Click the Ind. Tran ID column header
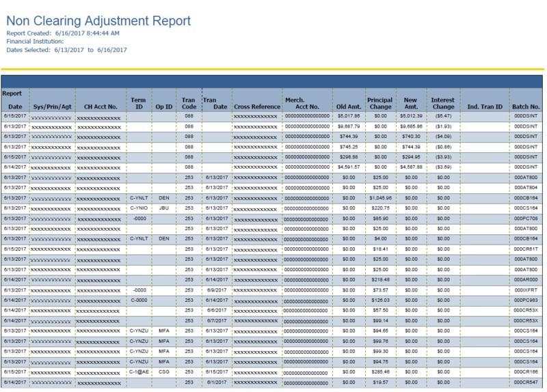This screenshot has width=547, height=392. coord(485,107)
